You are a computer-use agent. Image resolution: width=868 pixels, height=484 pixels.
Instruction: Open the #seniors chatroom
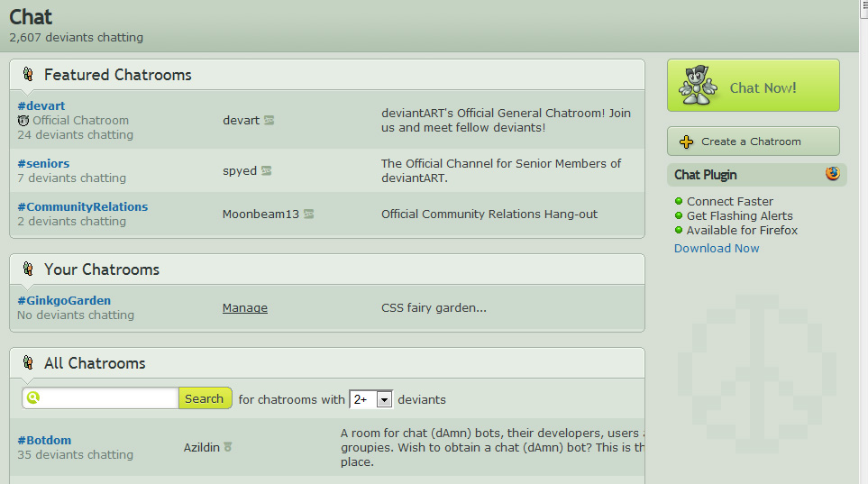[x=43, y=163]
